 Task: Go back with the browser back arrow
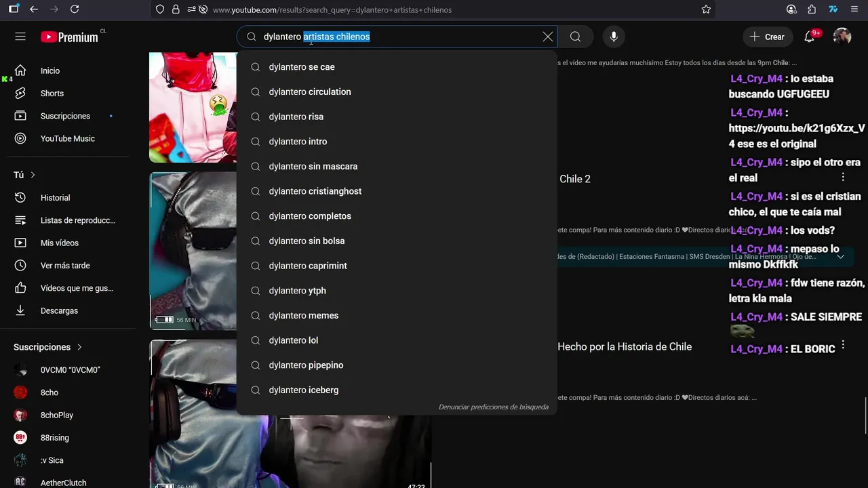34,9
